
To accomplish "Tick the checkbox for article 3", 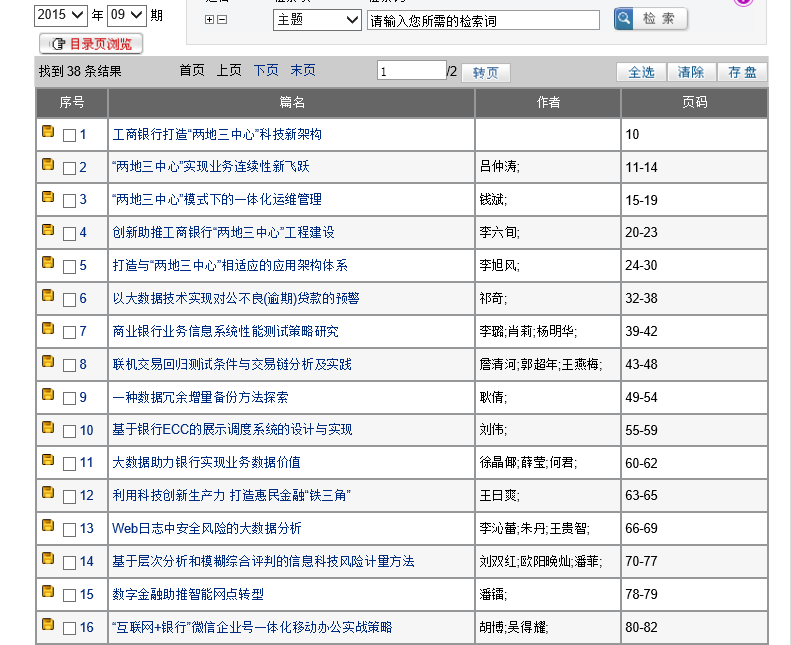I will 69,201.
